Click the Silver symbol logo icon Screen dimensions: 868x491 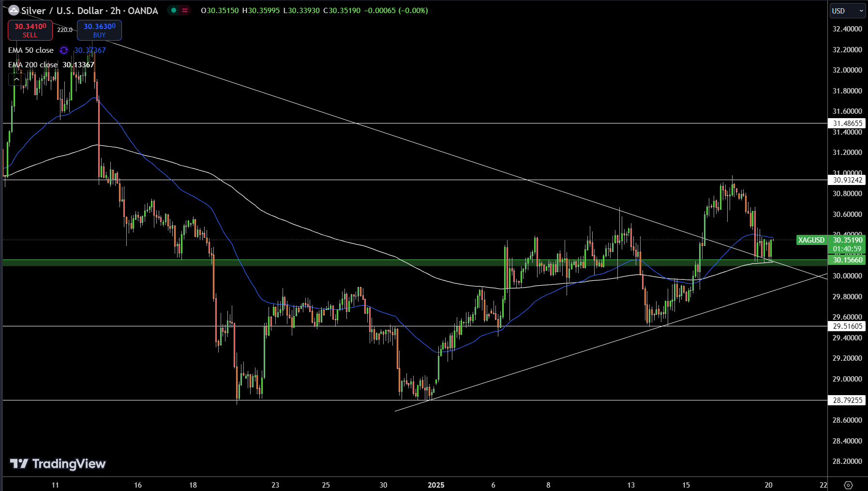[14, 10]
